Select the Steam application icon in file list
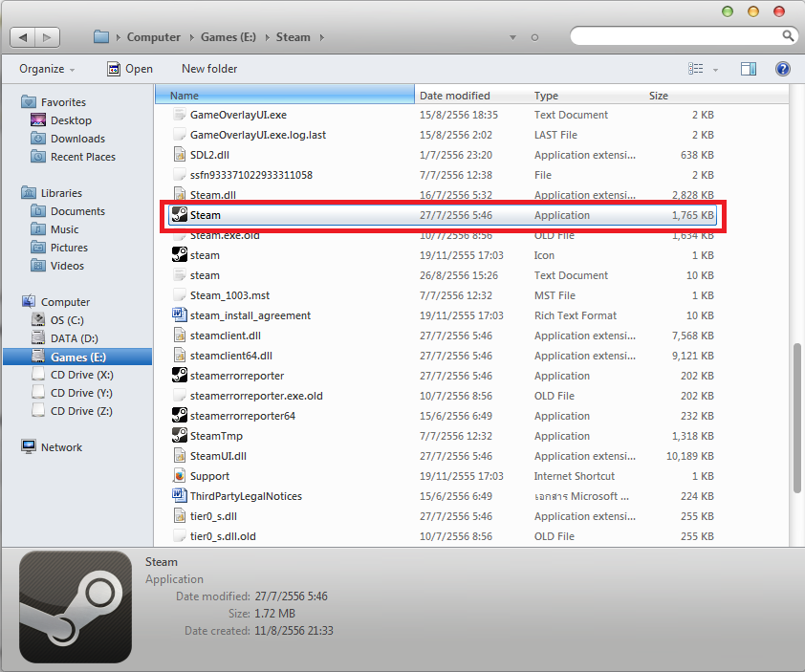Image resolution: width=805 pixels, height=672 pixels. (179, 214)
